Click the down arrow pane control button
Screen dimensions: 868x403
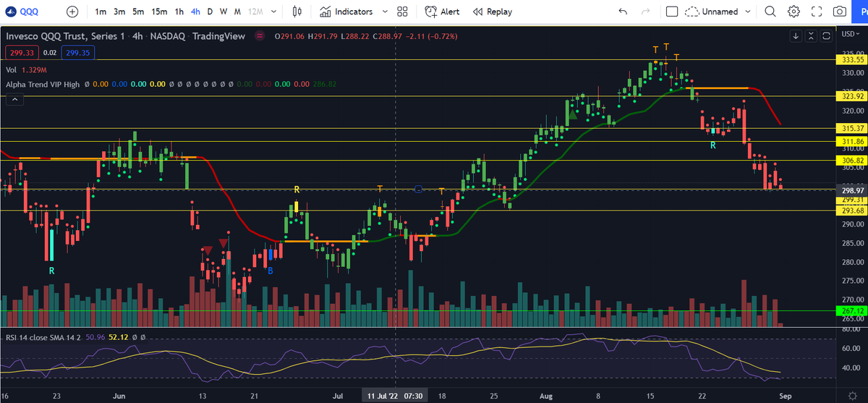click(x=796, y=35)
